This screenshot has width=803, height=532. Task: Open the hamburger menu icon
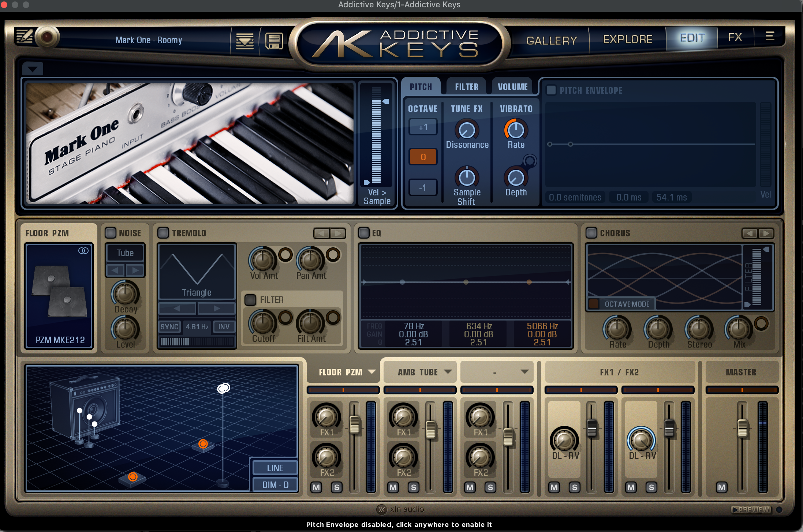coord(770,36)
